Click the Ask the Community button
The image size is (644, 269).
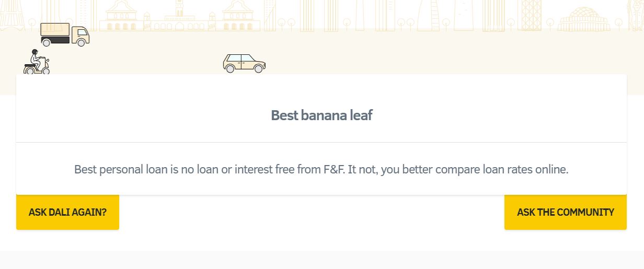[566, 213]
